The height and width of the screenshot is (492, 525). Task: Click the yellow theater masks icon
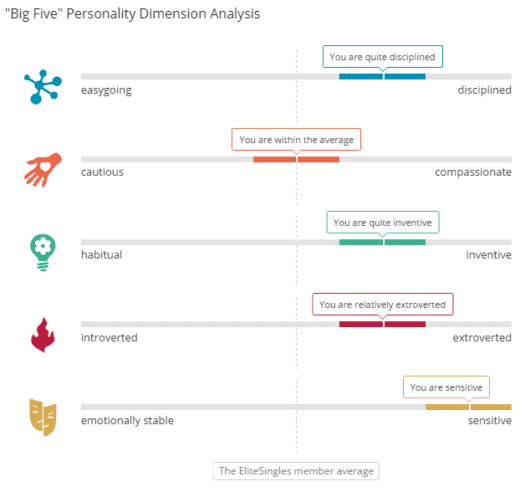[43, 417]
